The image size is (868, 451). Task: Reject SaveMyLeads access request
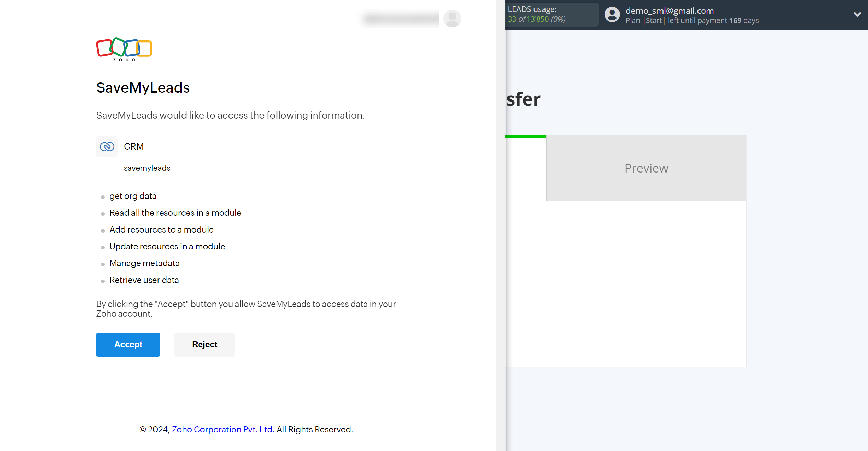pyautogui.click(x=204, y=344)
